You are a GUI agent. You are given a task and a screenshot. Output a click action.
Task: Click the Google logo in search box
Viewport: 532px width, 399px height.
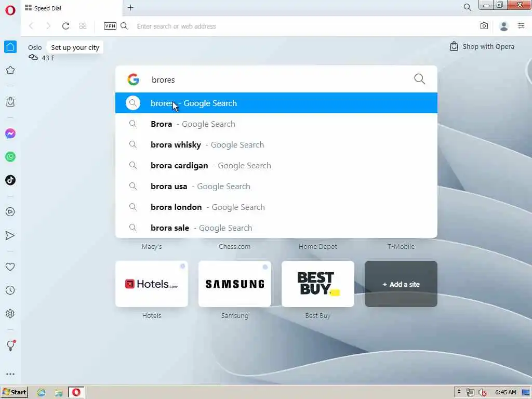[134, 79]
